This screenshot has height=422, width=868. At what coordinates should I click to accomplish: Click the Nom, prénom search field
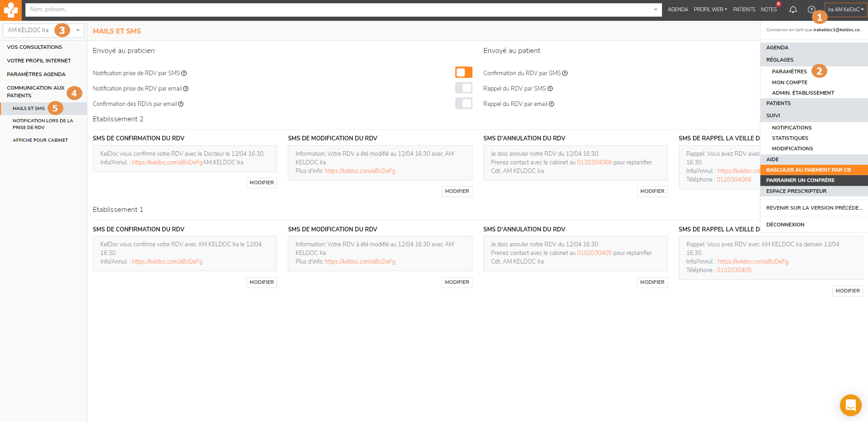[339, 10]
